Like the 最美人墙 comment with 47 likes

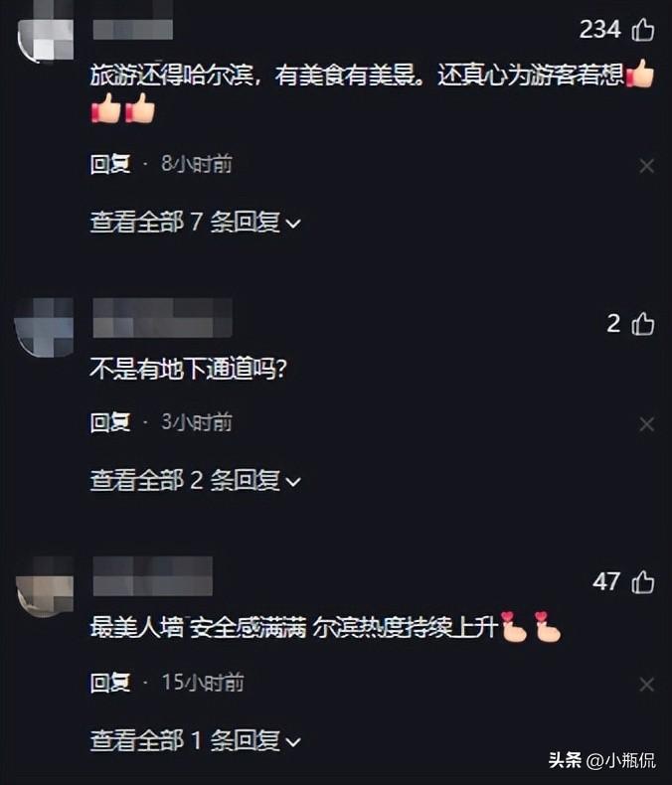click(643, 582)
